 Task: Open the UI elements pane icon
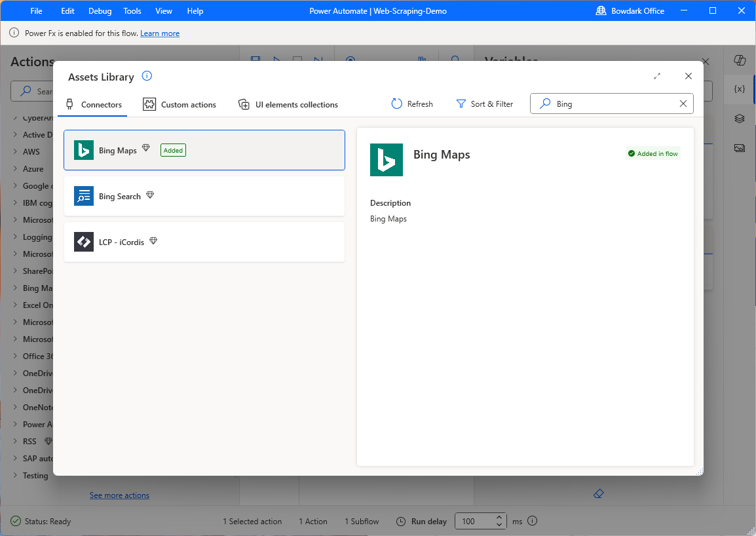740,119
